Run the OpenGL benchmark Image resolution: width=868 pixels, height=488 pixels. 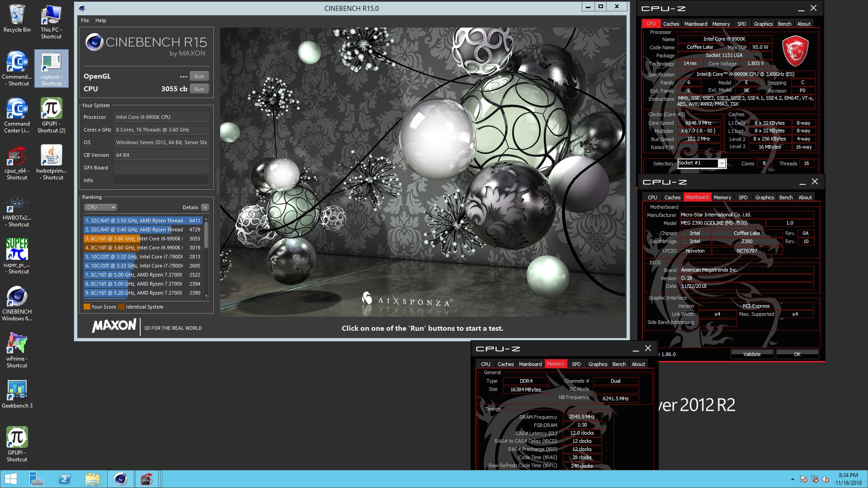point(199,76)
